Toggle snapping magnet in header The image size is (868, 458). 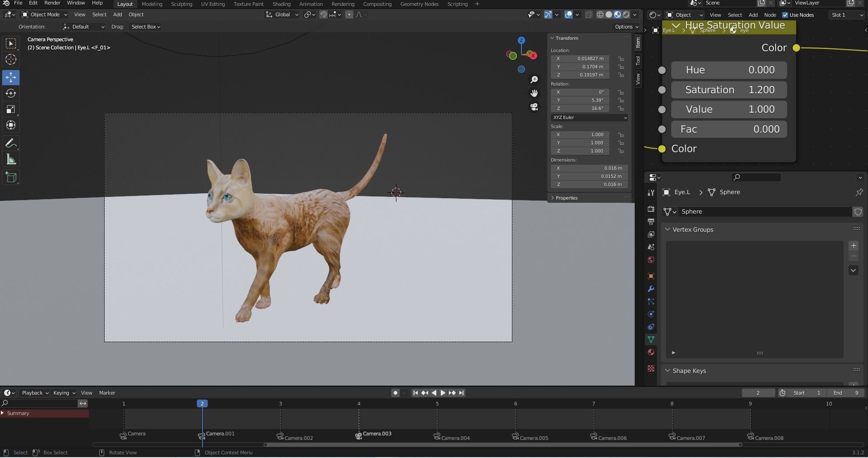(323, 14)
